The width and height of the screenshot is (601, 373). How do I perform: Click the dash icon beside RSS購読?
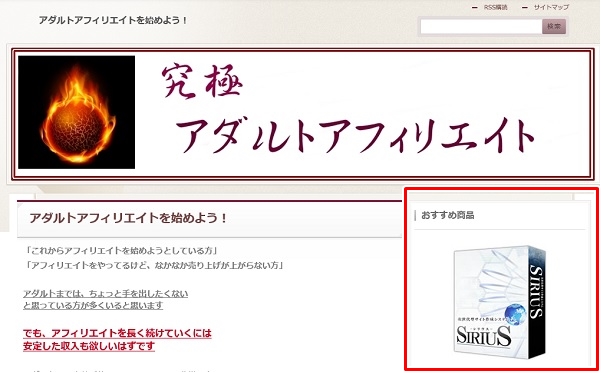coord(475,8)
